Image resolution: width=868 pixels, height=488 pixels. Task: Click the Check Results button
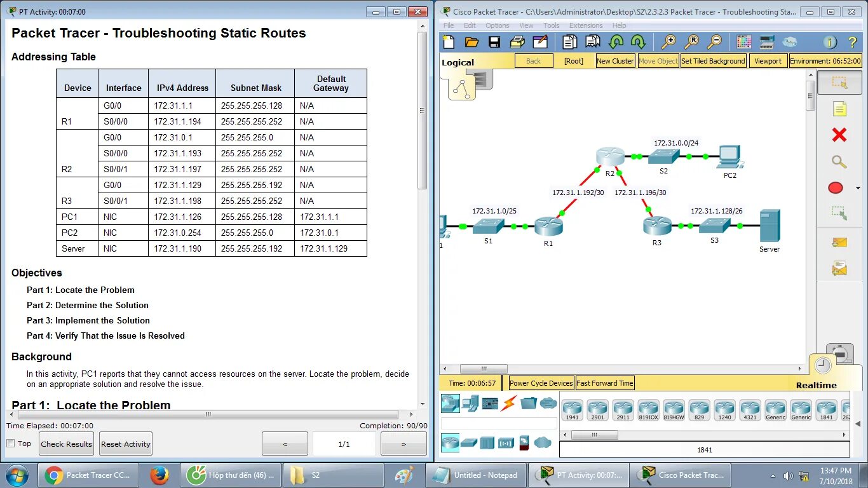pyautogui.click(x=67, y=444)
